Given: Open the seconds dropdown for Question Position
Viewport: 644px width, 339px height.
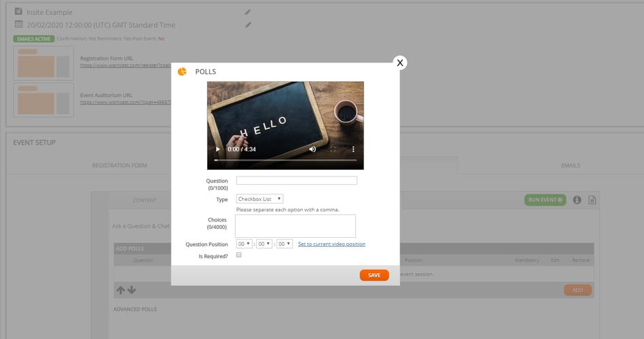Looking at the screenshot, I should tap(285, 244).
